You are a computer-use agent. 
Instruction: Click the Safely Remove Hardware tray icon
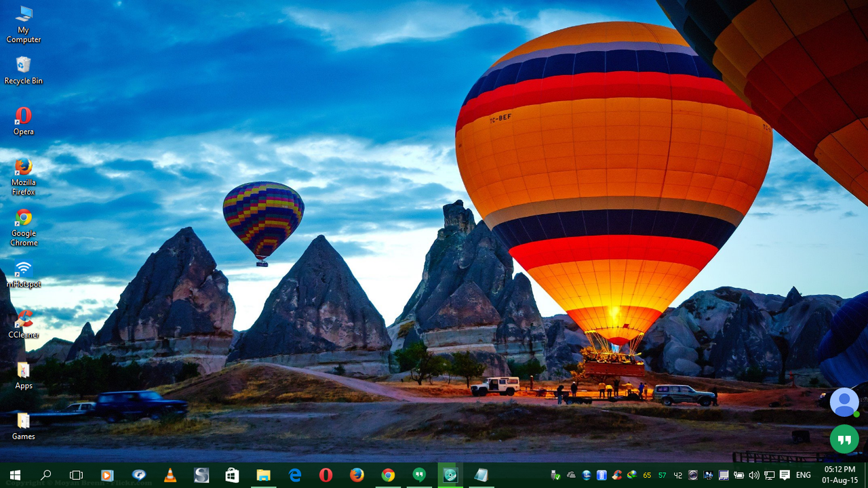click(x=555, y=475)
